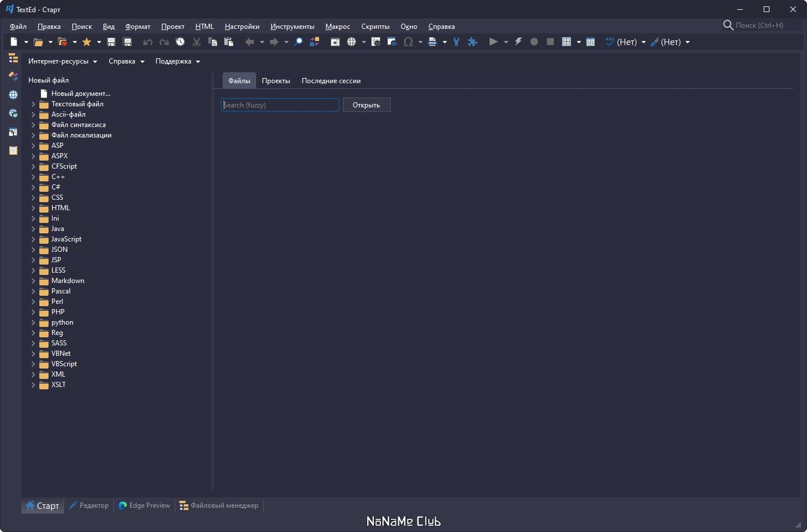Expand the HTML folder in tree
Screen dimensions: 807x532
pyautogui.click(x=34, y=208)
